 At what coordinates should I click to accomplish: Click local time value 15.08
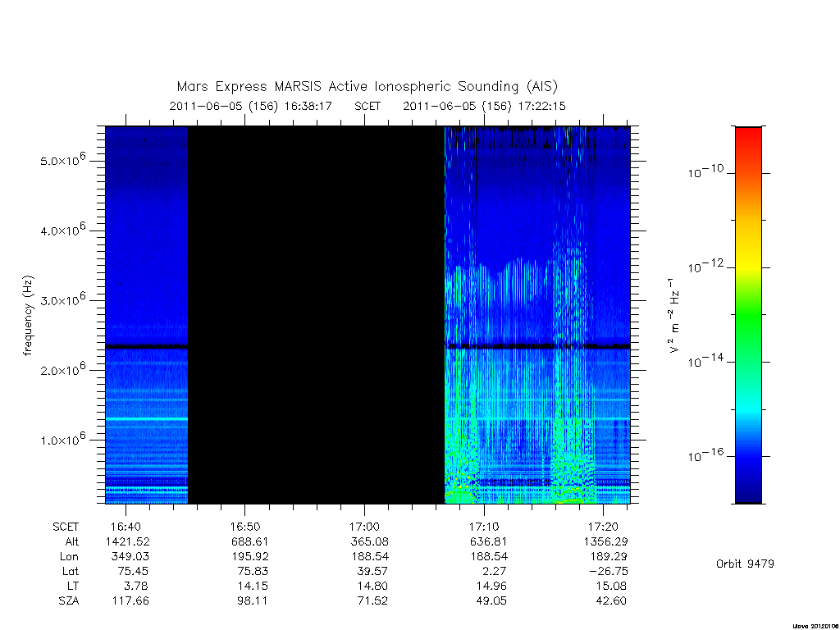pyautogui.click(x=610, y=586)
